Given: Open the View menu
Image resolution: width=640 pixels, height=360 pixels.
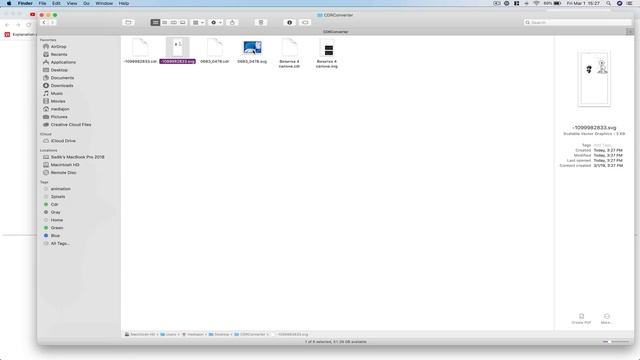Looking at the screenshot, I should click(x=72, y=3).
